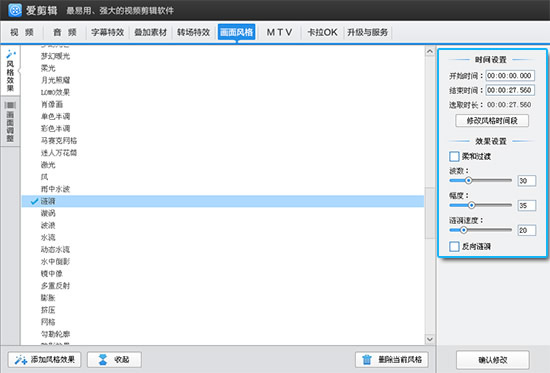Click the collapse icon beside 收起

point(103,360)
